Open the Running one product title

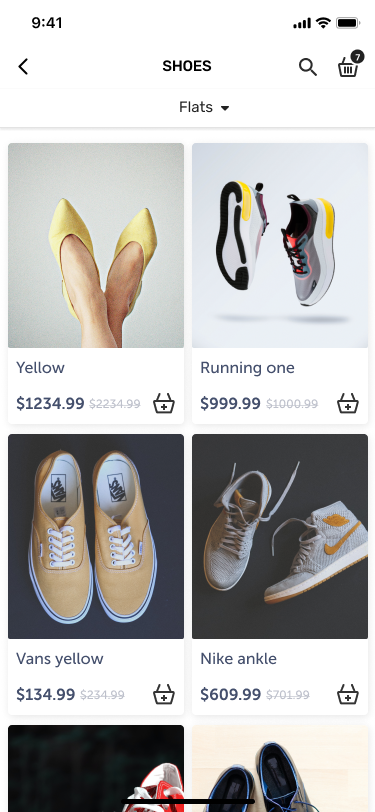tap(248, 368)
